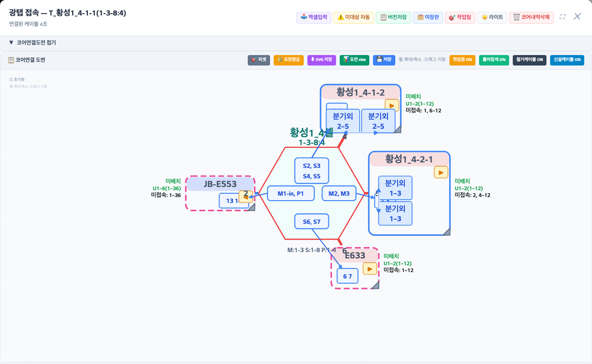592x364 pixels.
Task: Expand dialog to fullscreen icon
Action: click(x=562, y=17)
